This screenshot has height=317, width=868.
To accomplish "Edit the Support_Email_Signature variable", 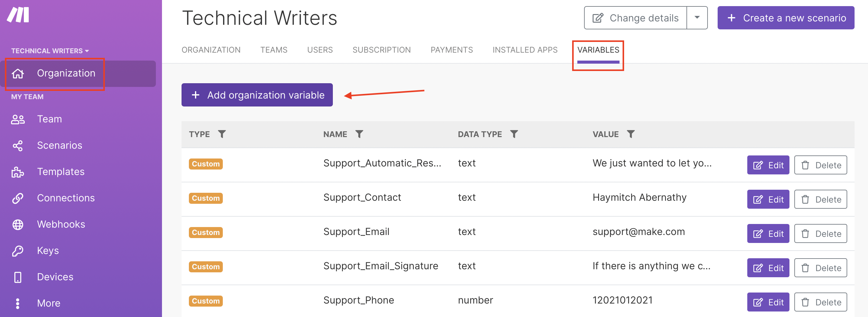I will [768, 268].
